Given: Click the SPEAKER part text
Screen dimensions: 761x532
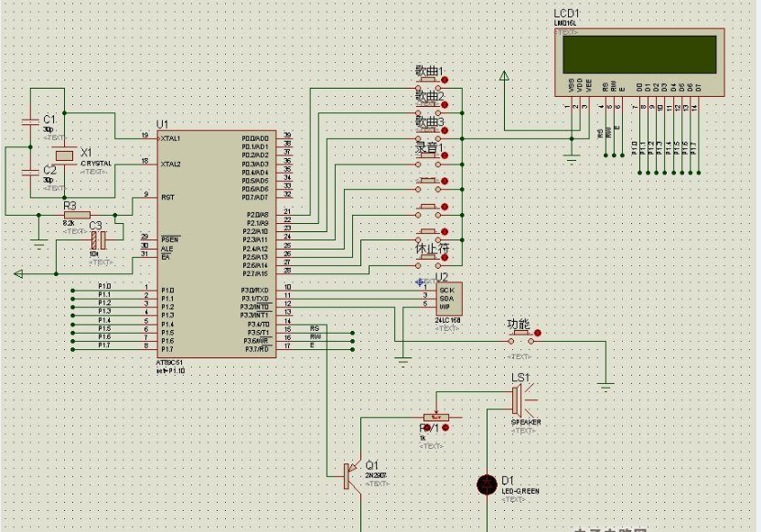Looking at the screenshot, I should coord(526,422).
